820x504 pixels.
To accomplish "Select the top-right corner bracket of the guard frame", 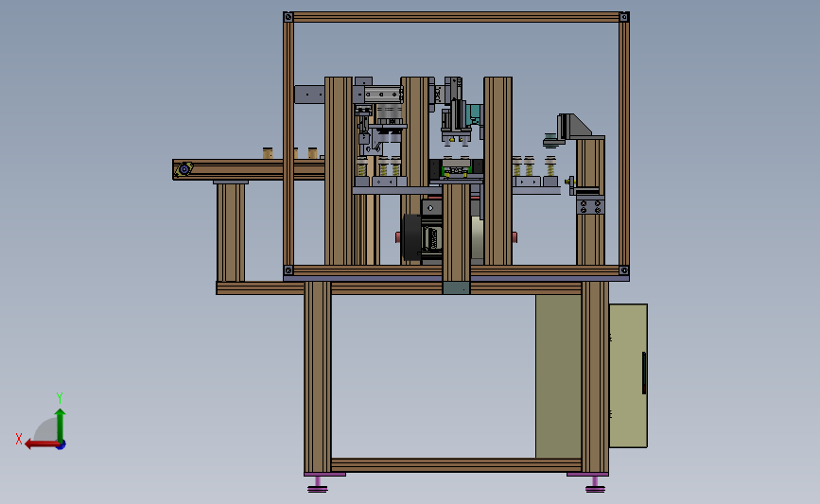I will 624,17.
